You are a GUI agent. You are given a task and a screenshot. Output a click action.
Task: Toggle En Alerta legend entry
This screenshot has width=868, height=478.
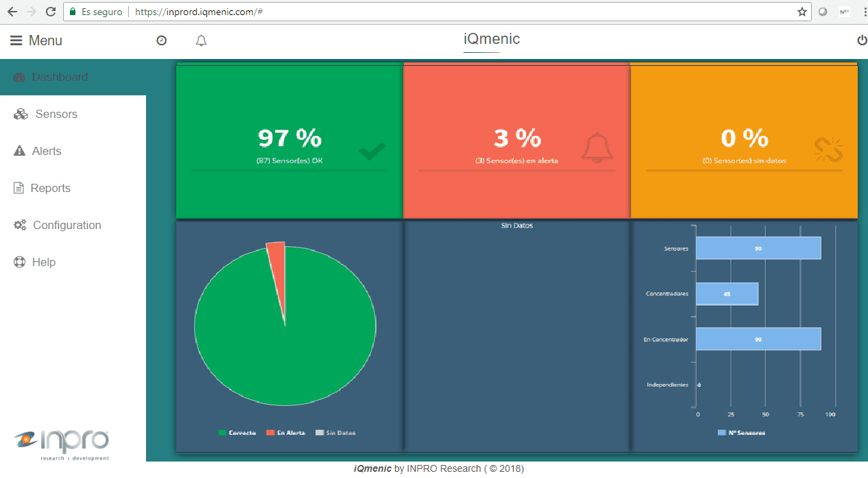pos(286,433)
